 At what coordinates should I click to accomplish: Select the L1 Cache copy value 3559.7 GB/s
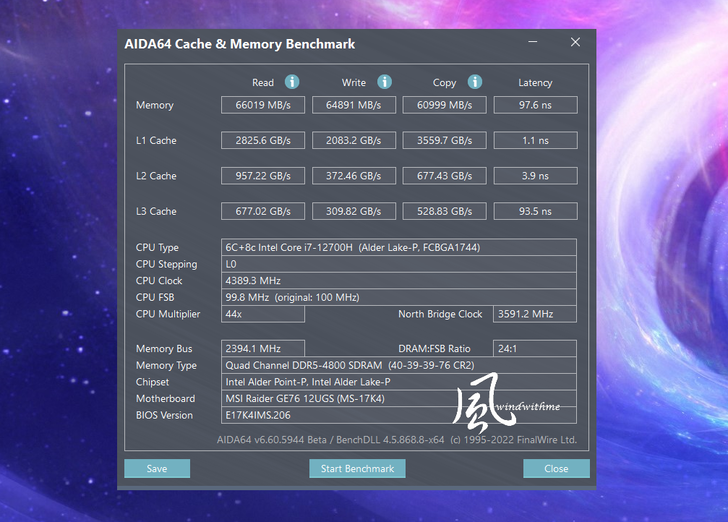444,140
